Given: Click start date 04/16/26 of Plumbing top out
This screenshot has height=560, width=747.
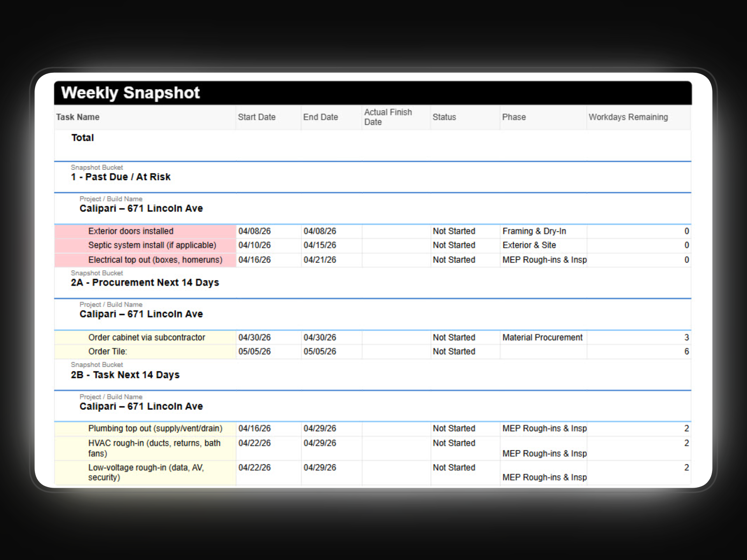Looking at the screenshot, I should click(x=254, y=429).
